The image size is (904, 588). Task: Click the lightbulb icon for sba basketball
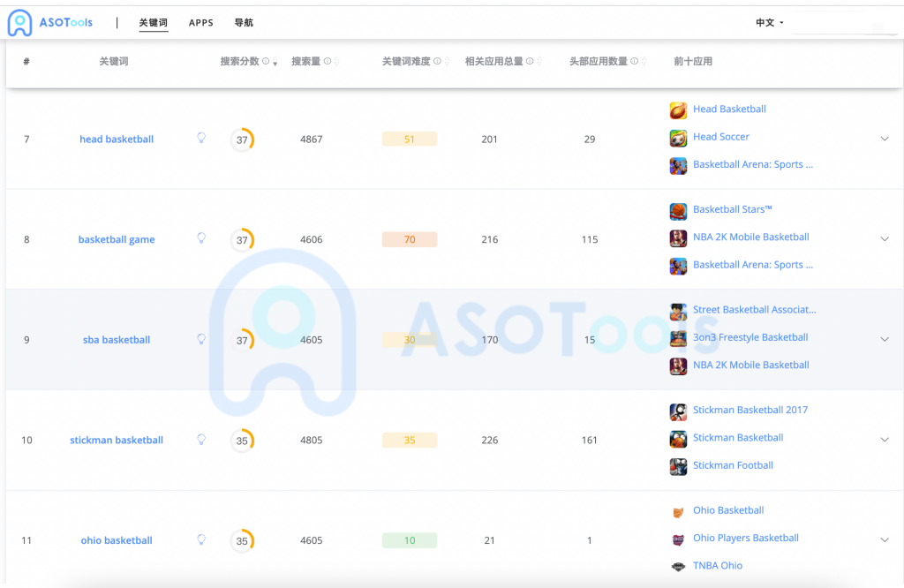pyautogui.click(x=201, y=339)
